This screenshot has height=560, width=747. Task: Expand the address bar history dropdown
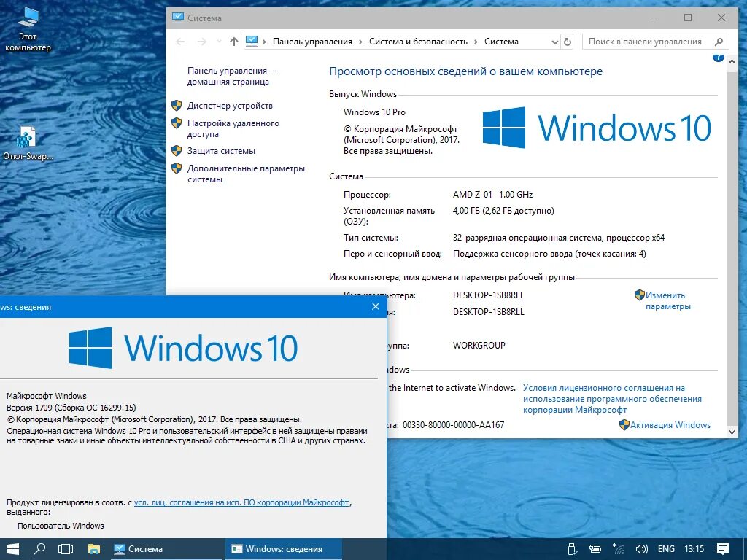pyautogui.click(x=554, y=42)
